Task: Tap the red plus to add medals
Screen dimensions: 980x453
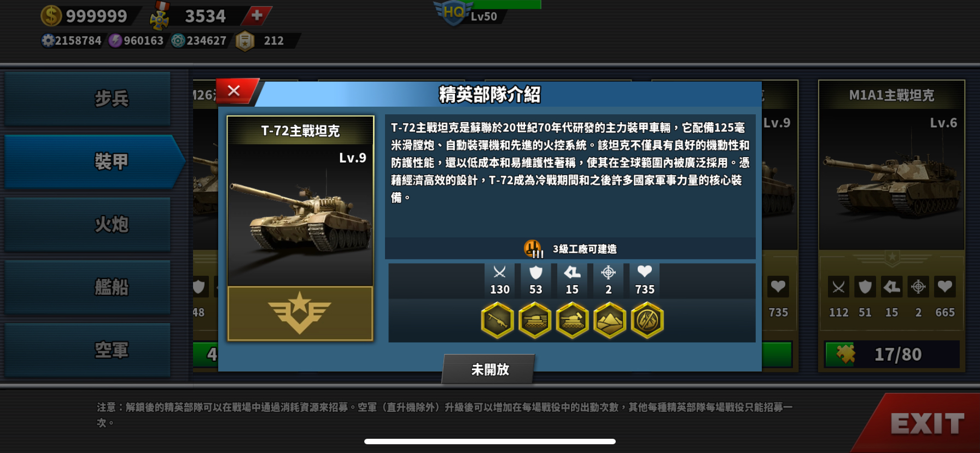Action: (256, 15)
